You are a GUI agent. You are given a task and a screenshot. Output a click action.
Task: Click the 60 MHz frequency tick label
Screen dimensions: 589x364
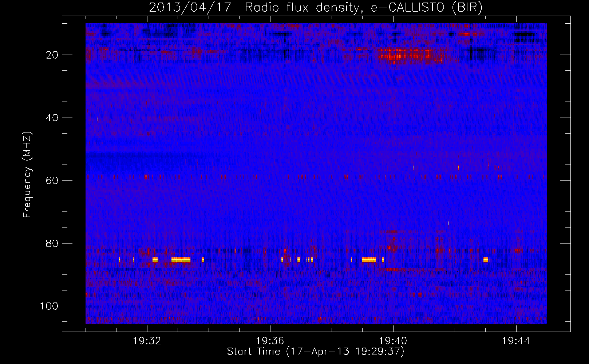(52, 181)
